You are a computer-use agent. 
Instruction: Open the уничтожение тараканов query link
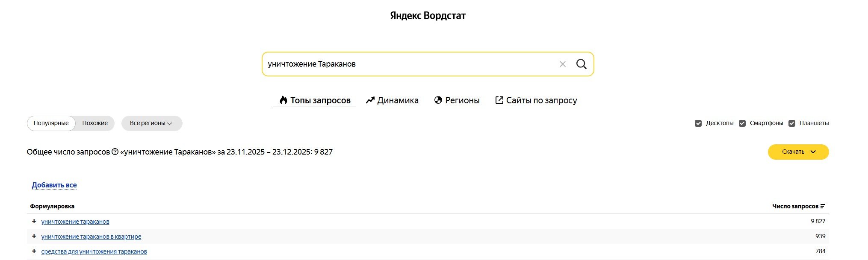coord(75,222)
